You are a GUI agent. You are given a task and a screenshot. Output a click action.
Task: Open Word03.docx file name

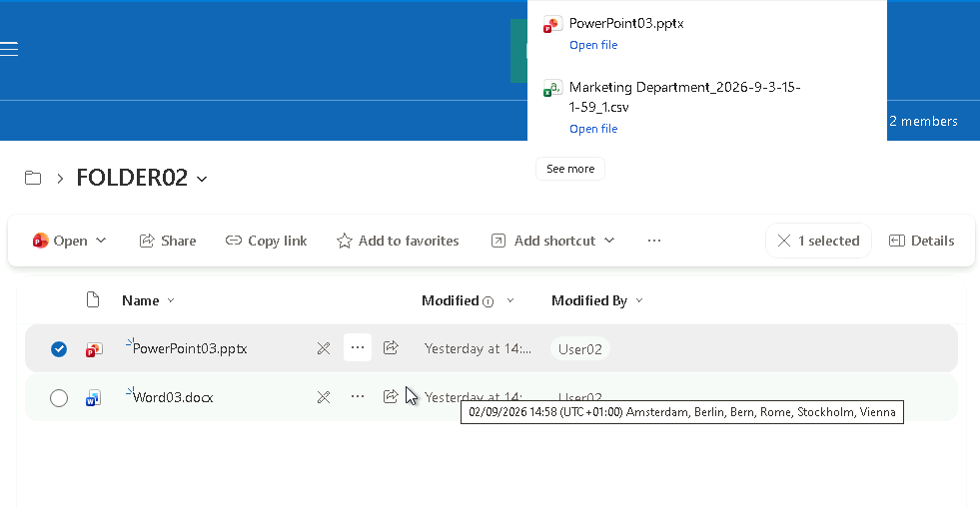click(x=173, y=397)
